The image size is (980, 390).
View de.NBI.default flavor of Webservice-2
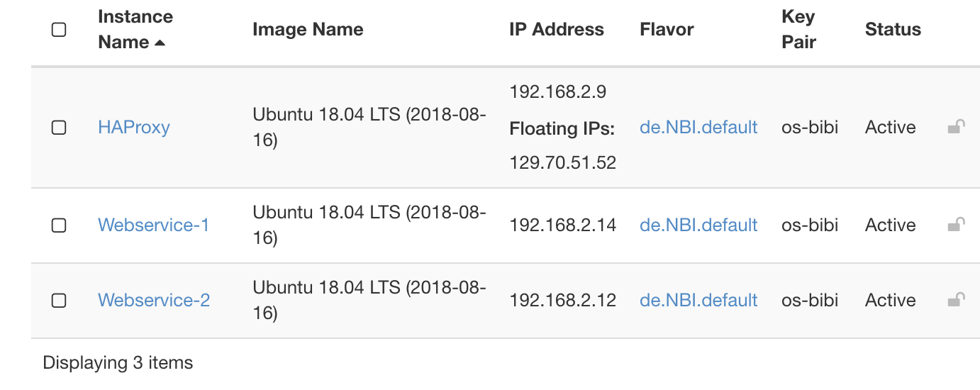698,301
